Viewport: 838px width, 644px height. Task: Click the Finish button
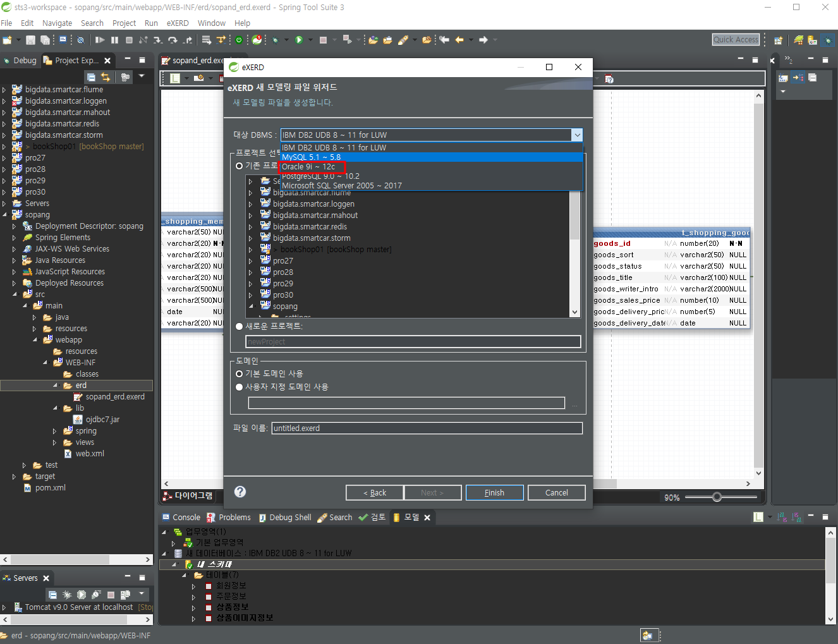[495, 492]
